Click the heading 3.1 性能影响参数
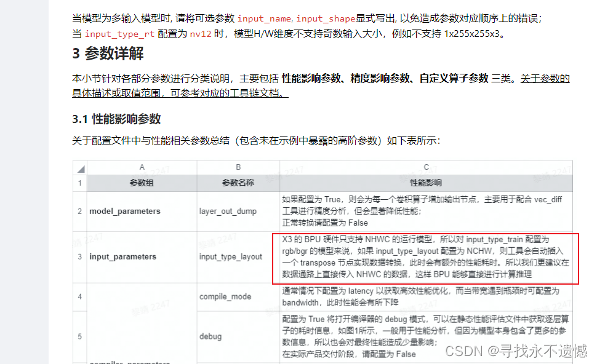This screenshot has height=364, width=597. (116, 119)
